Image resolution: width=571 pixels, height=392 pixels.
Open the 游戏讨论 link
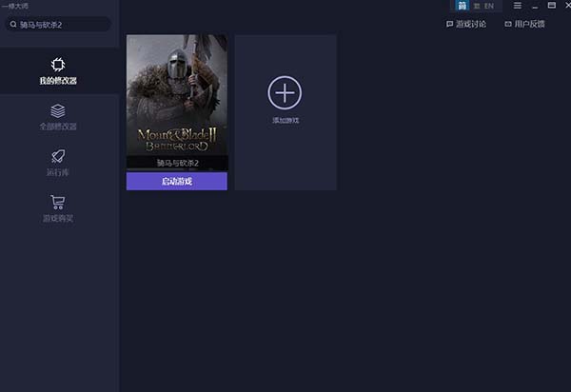(x=466, y=24)
